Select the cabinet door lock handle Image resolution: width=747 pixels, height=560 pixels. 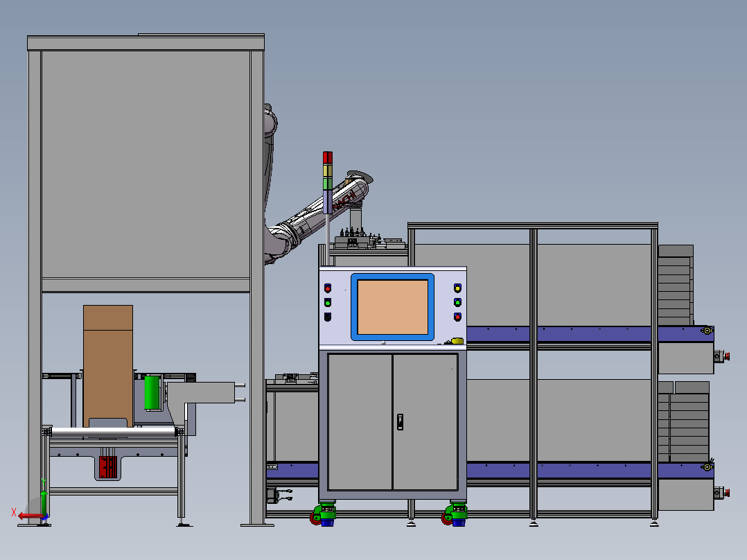pos(401,422)
